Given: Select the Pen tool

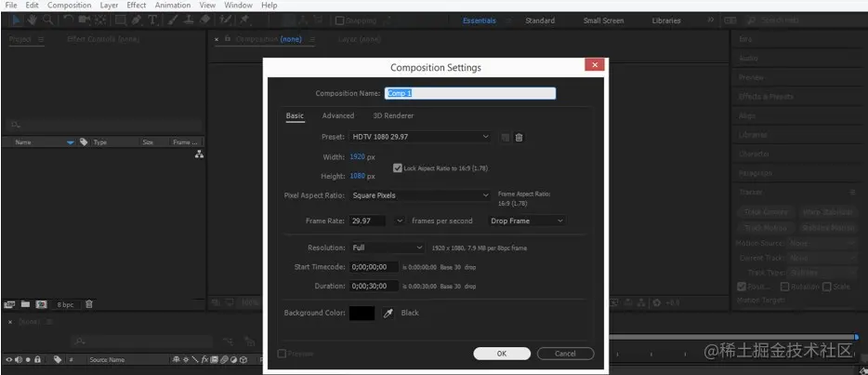Looking at the screenshot, I should click(x=137, y=20).
